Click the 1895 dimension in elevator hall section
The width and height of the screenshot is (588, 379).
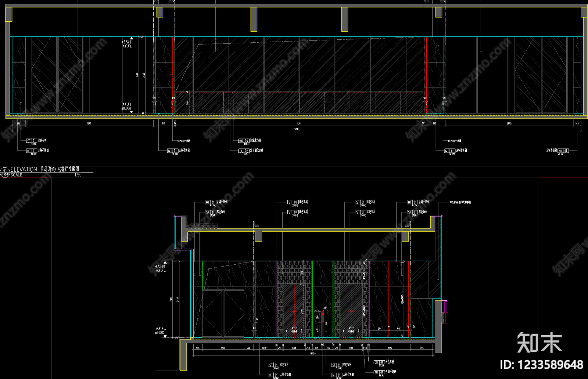tap(390, 348)
